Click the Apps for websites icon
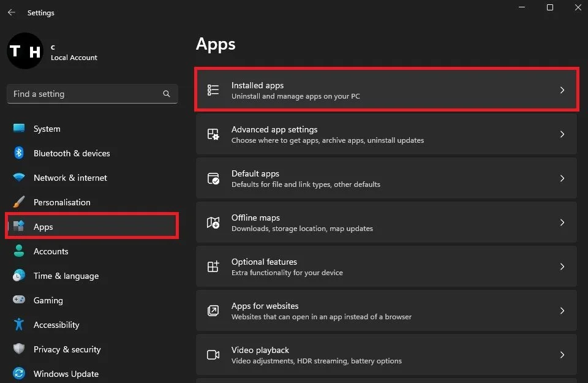Image resolution: width=588 pixels, height=383 pixels. pos(213,311)
